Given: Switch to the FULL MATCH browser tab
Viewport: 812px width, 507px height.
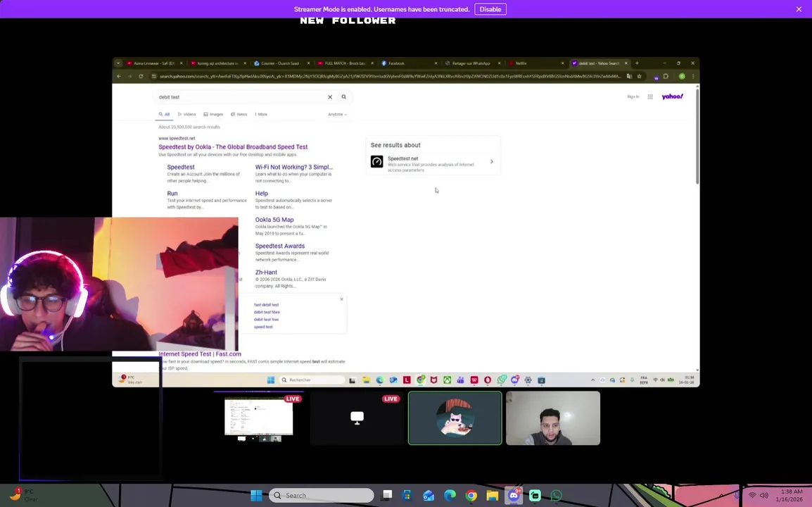Looking at the screenshot, I should tap(345, 63).
